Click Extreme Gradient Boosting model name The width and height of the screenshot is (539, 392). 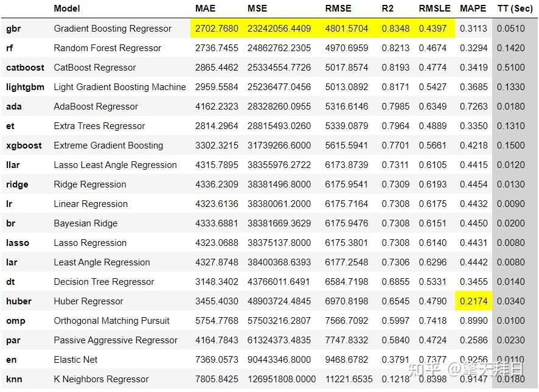(x=108, y=145)
